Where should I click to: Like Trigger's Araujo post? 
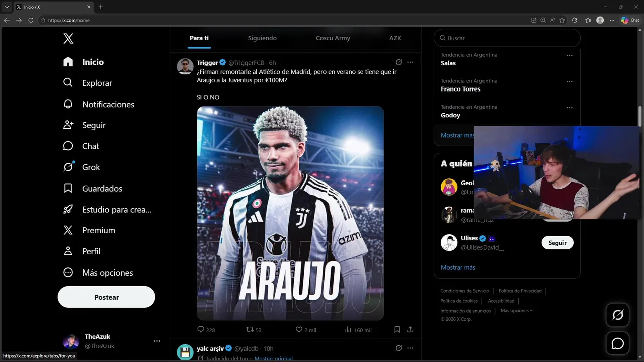point(305,330)
